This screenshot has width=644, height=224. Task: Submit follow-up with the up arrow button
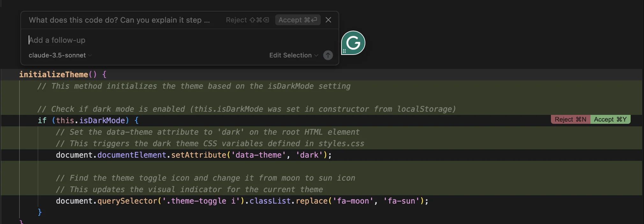pos(328,55)
